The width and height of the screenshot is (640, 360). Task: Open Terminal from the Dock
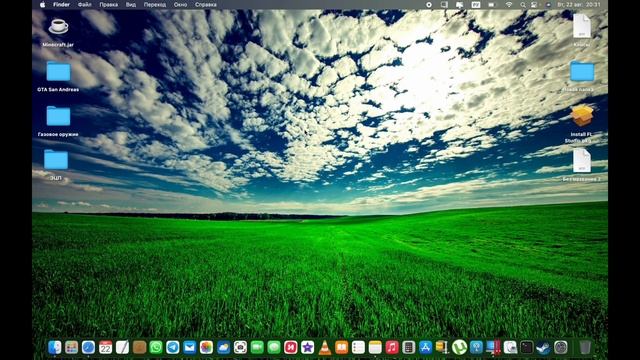[527, 347]
